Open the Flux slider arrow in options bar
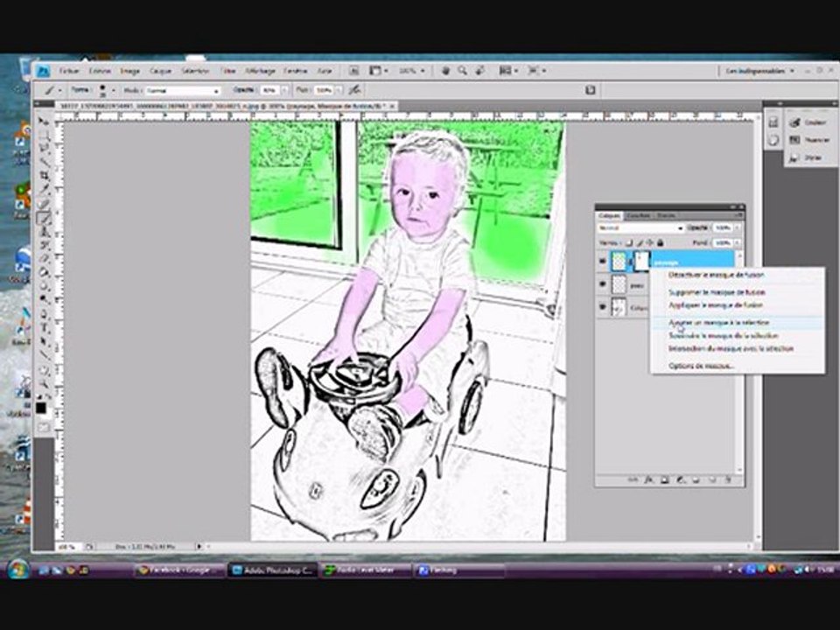 click(x=339, y=90)
